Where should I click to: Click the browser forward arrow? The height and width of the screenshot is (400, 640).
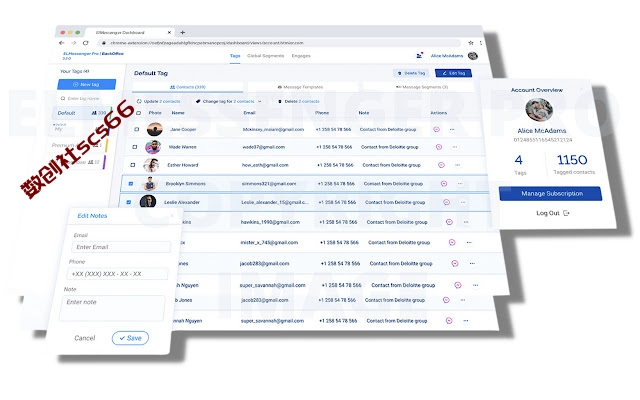[73, 43]
